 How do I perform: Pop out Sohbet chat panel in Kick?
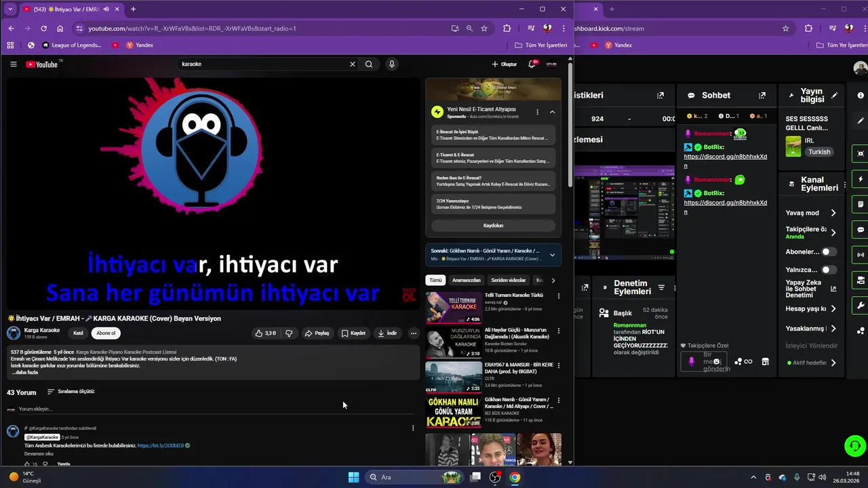pos(762,96)
